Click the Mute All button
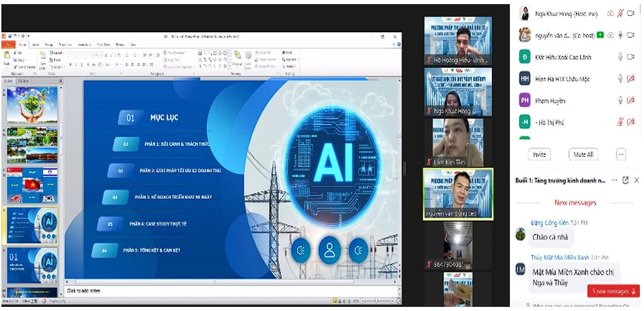The height and width of the screenshot is (311, 644). coord(583,154)
